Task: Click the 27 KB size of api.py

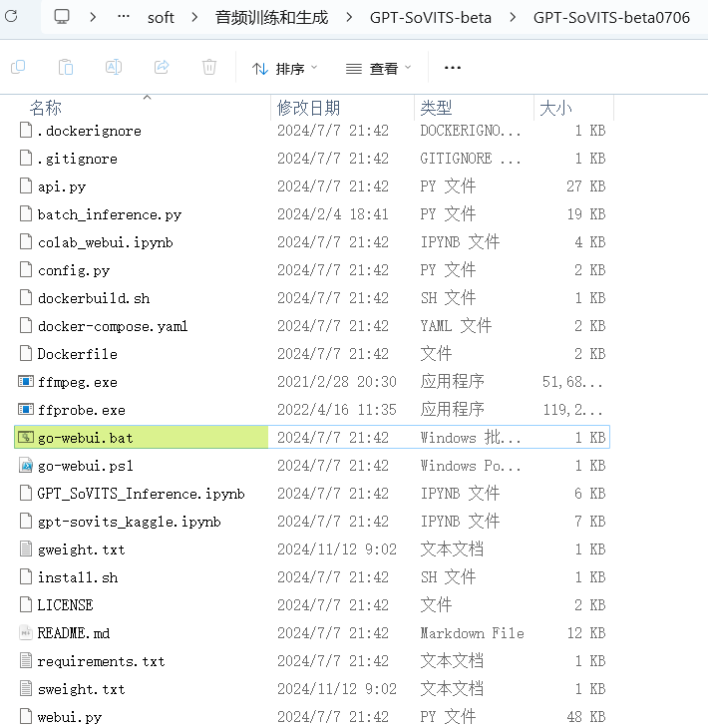Action: pyautogui.click(x=586, y=186)
